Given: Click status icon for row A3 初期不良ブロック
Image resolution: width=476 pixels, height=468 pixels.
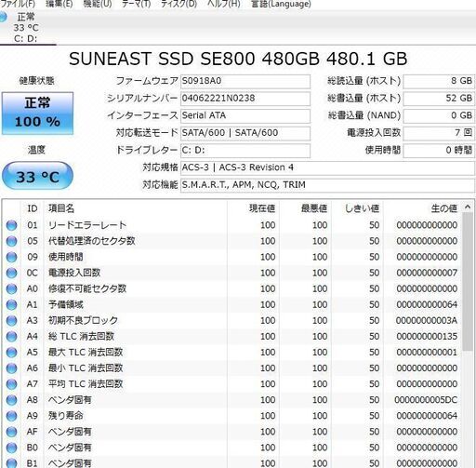Looking at the screenshot, I should coord(11,320).
